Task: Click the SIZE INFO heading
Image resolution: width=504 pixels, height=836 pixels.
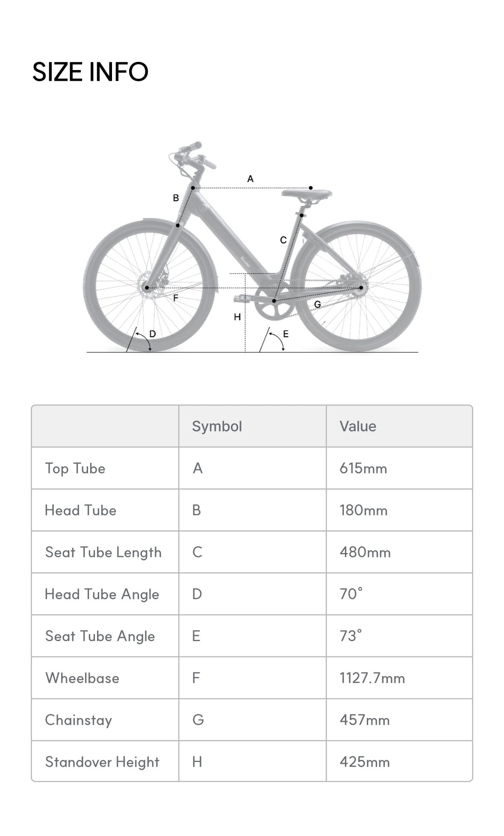Action: (x=90, y=72)
